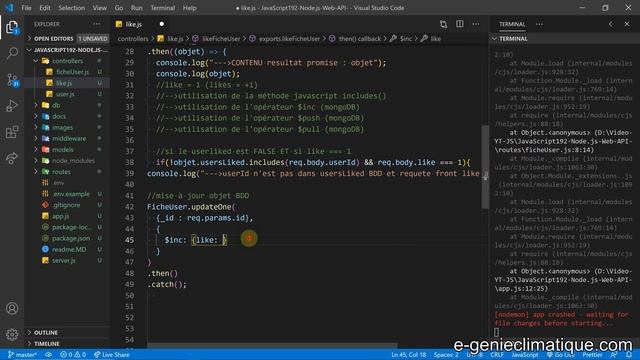Screen dimensions: 640x360
Task: Open the Search view icon
Action: coord(12,53)
